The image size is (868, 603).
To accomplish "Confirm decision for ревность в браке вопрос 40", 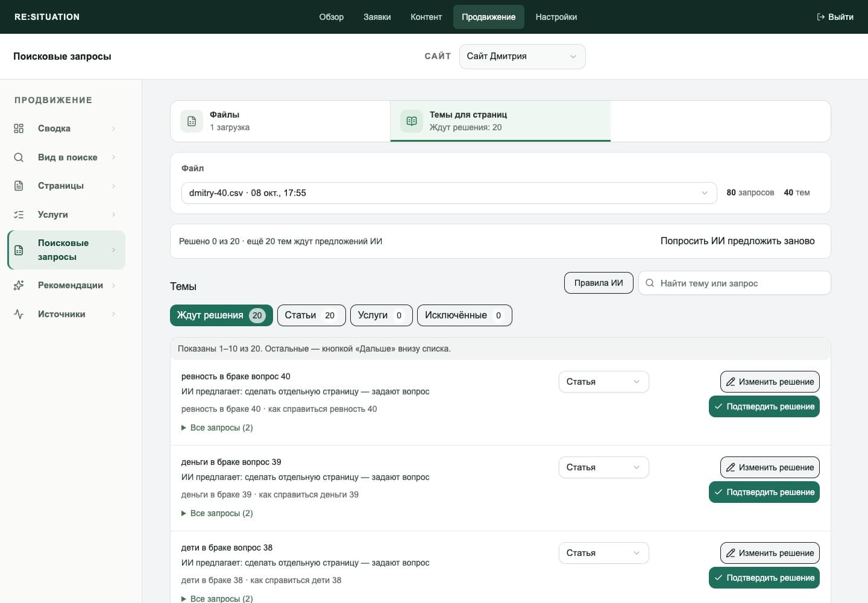I will click(764, 406).
